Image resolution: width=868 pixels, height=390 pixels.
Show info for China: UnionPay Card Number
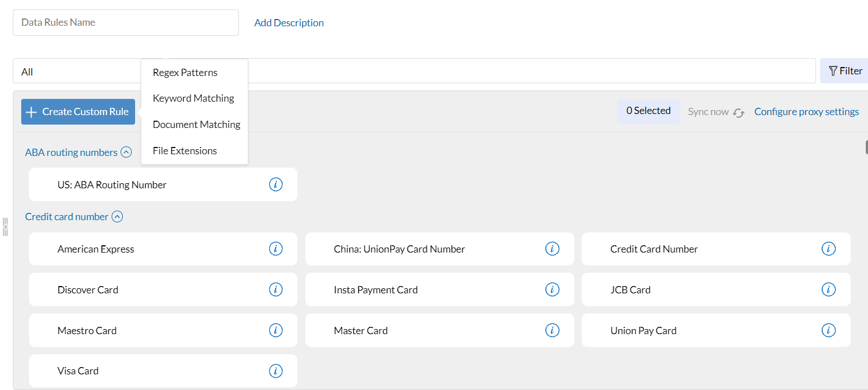pyautogui.click(x=552, y=249)
